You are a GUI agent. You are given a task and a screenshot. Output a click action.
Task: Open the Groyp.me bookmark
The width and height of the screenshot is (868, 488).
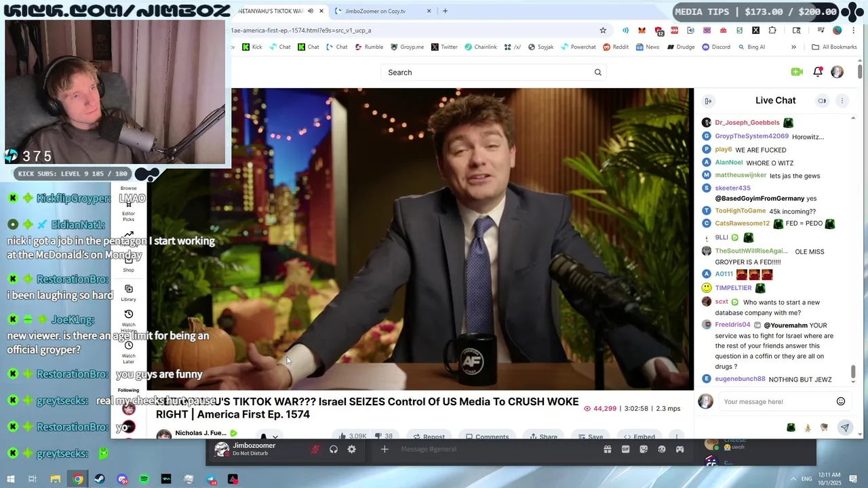click(407, 47)
